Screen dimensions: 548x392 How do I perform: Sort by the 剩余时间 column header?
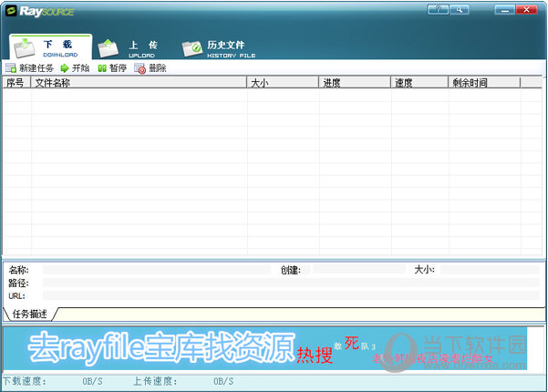point(484,83)
